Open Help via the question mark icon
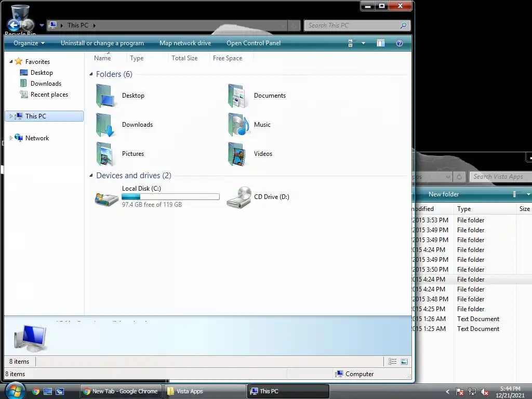 click(400, 43)
